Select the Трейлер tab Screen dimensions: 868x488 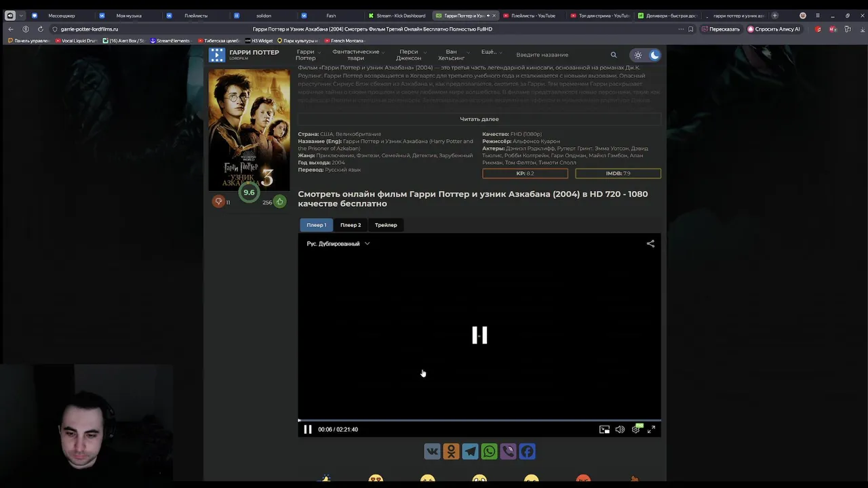pyautogui.click(x=386, y=225)
